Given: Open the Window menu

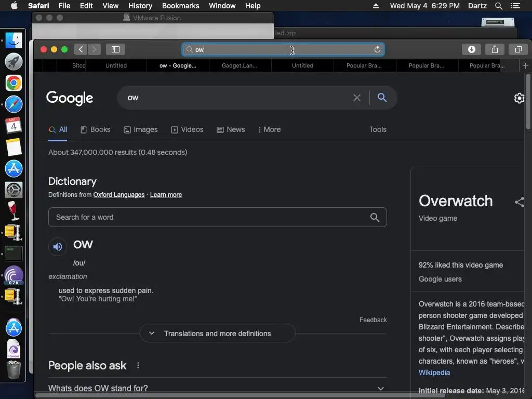Looking at the screenshot, I should click(222, 6).
